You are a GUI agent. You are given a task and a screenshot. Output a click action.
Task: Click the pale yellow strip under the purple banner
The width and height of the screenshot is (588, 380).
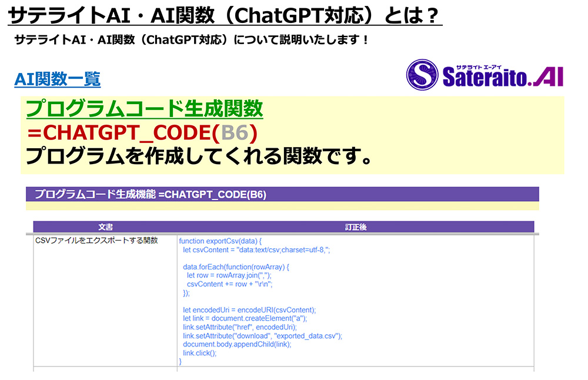282,206
